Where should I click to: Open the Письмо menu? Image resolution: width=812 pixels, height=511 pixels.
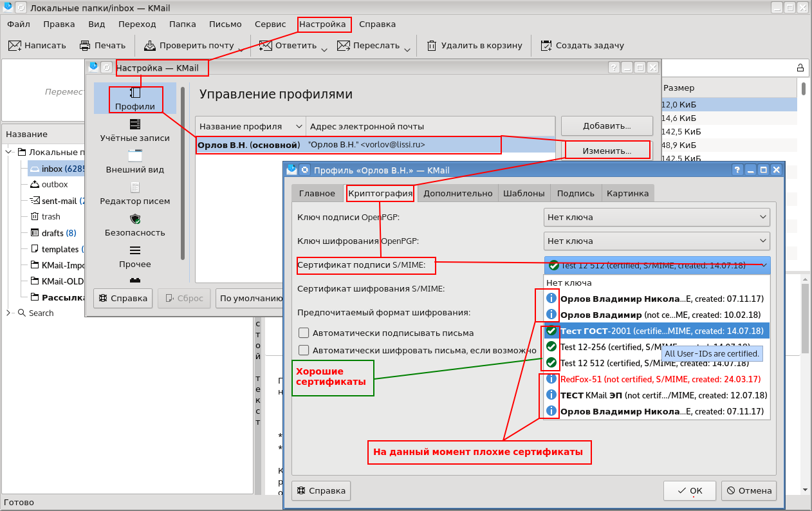tap(225, 24)
